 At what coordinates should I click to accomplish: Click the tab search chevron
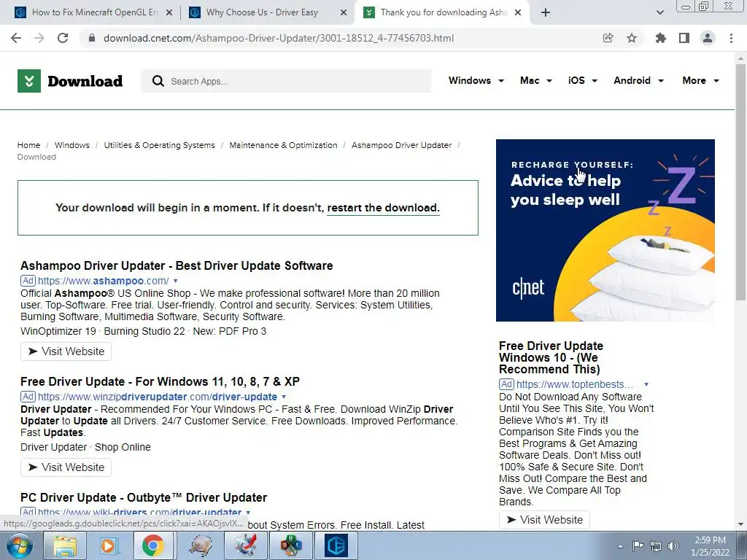[659, 13]
